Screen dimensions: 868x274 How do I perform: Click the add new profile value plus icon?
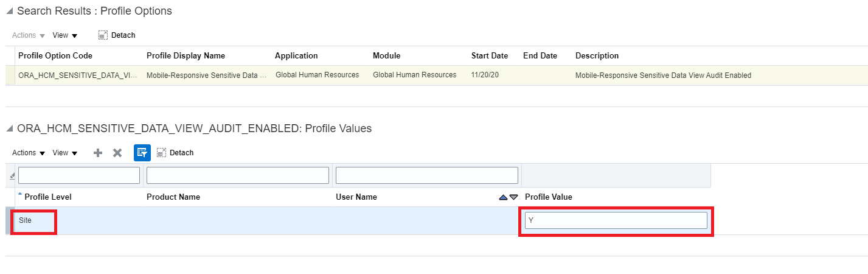click(97, 153)
